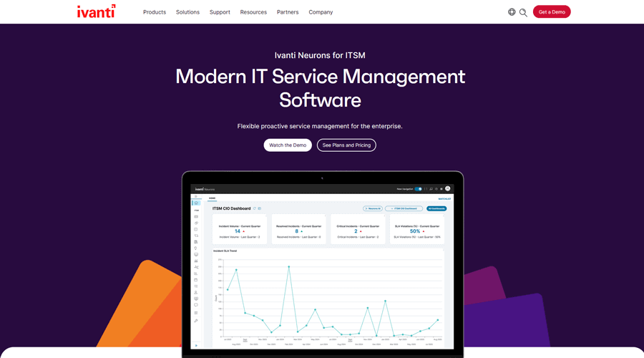The width and height of the screenshot is (644, 358).
Task: Click the help icon in dashboard header
Action: 436,189
